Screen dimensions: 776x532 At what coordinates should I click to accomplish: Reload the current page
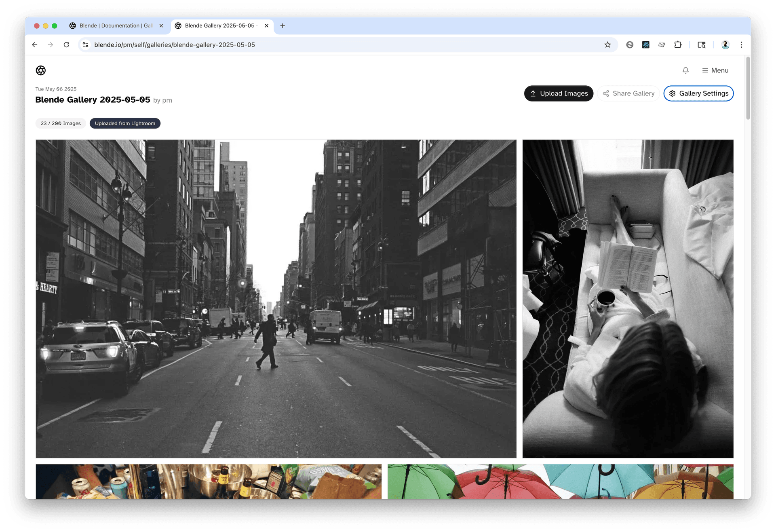pyautogui.click(x=67, y=45)
